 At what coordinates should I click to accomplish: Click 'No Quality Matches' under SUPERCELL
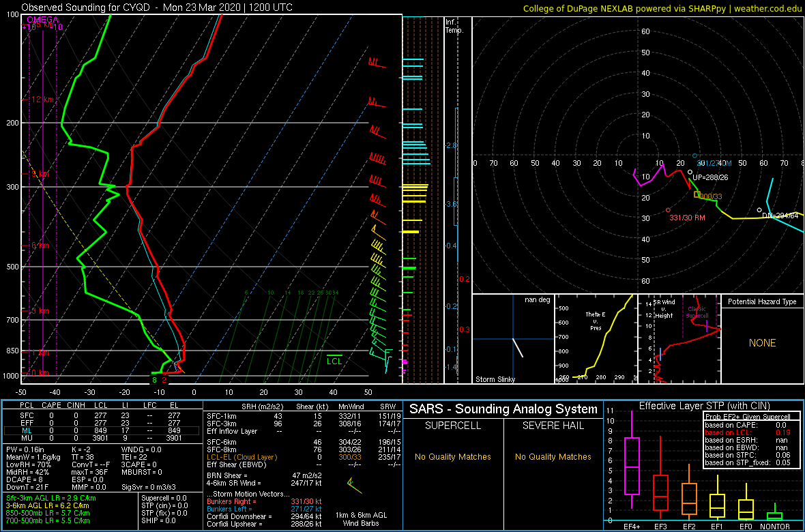(x=452, y=456)
